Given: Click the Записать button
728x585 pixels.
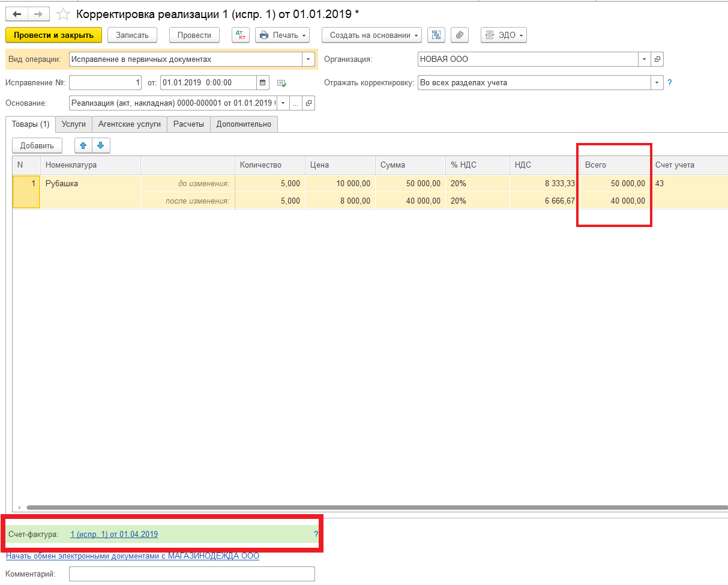Looking at the screenshot, I should click(x=132, y=35).
